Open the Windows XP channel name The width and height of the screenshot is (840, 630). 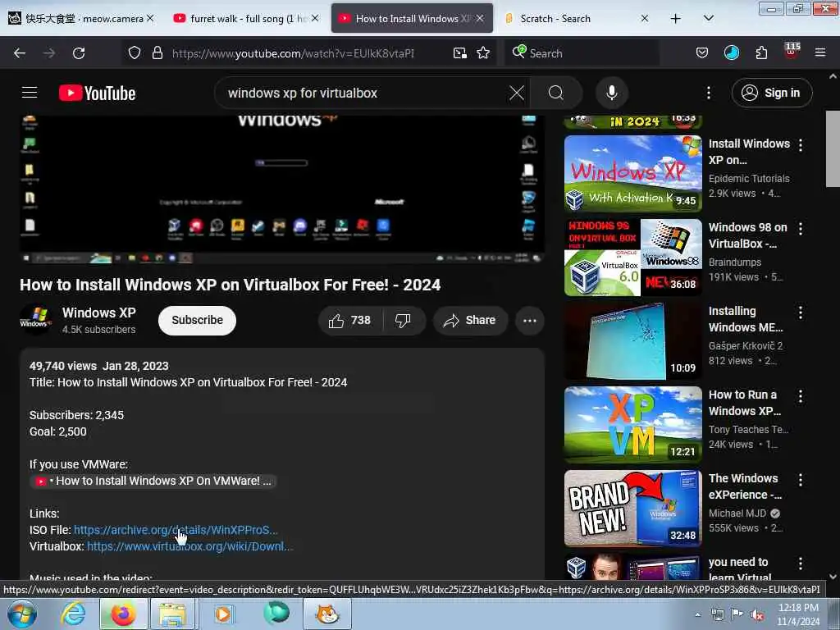pos(99,313)
